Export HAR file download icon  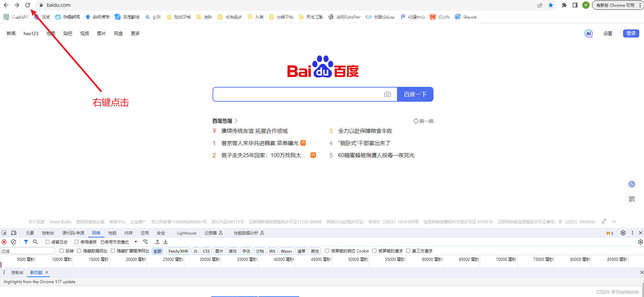coord(166,242)
